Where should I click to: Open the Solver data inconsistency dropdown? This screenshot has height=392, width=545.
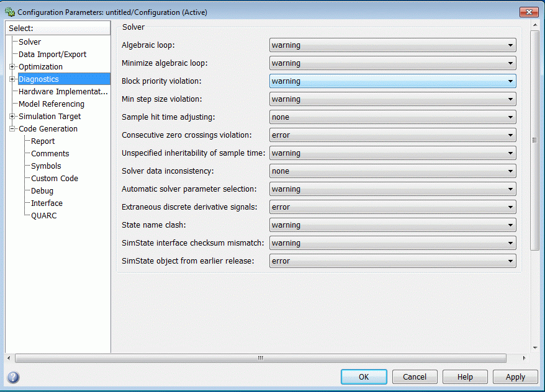(392, 171)
